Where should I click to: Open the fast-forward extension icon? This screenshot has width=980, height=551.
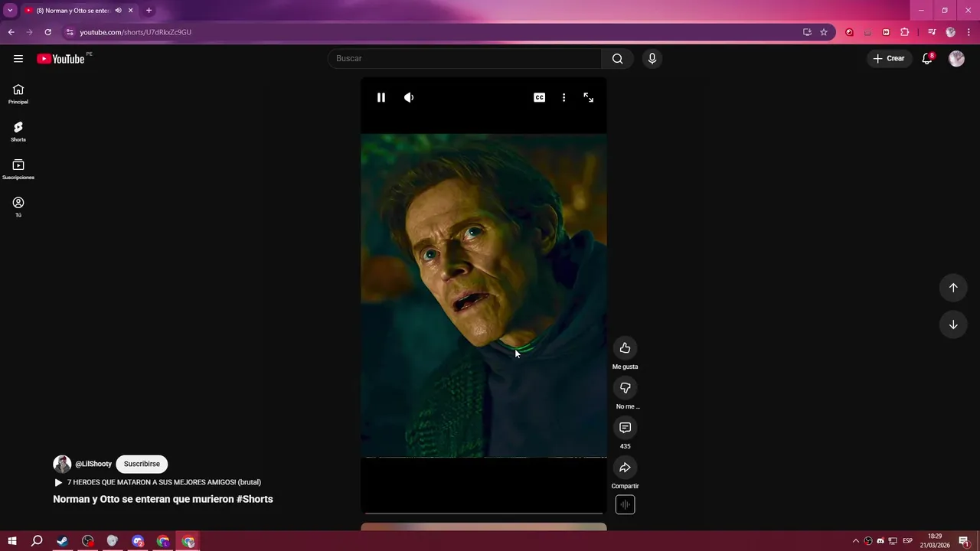click(x=886, y=32)
